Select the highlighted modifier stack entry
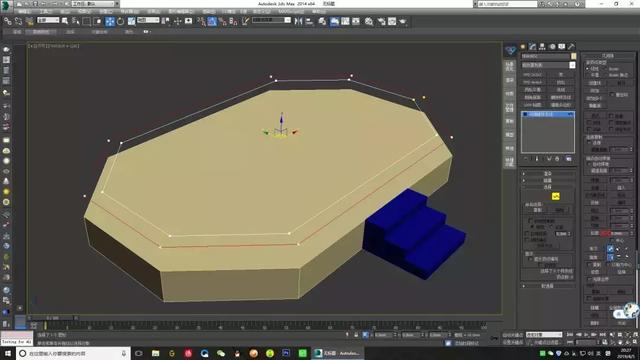Viewport: 640px width, 360px height. coord(548,114)
